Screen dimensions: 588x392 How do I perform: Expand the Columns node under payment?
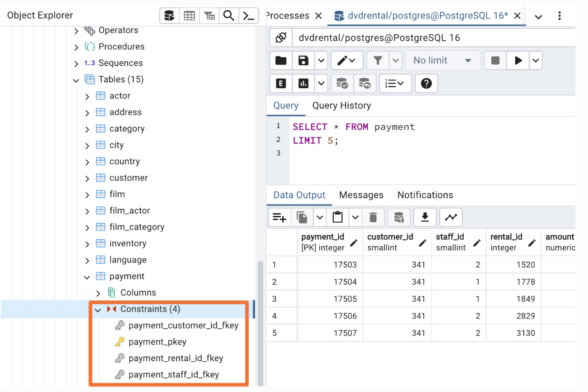(98, 293)
